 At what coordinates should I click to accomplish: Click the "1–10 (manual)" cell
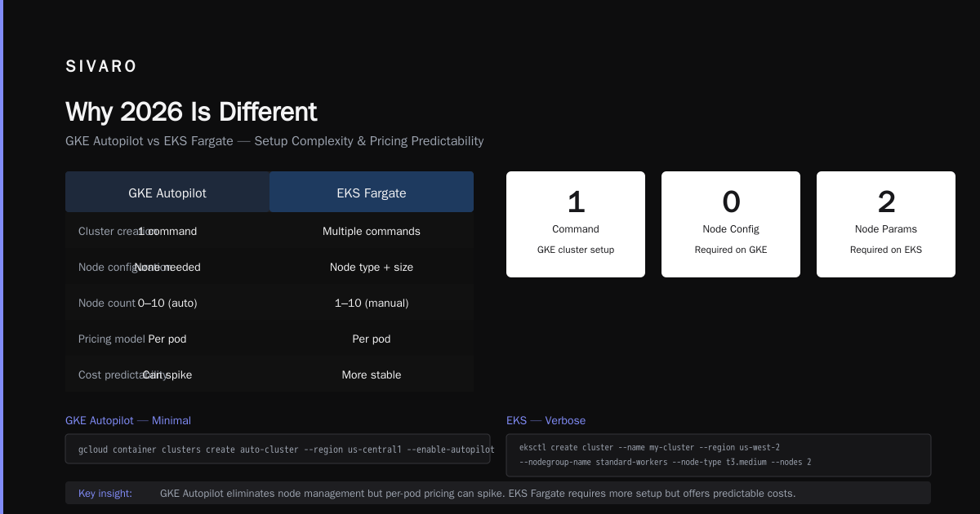pos(372,304)
